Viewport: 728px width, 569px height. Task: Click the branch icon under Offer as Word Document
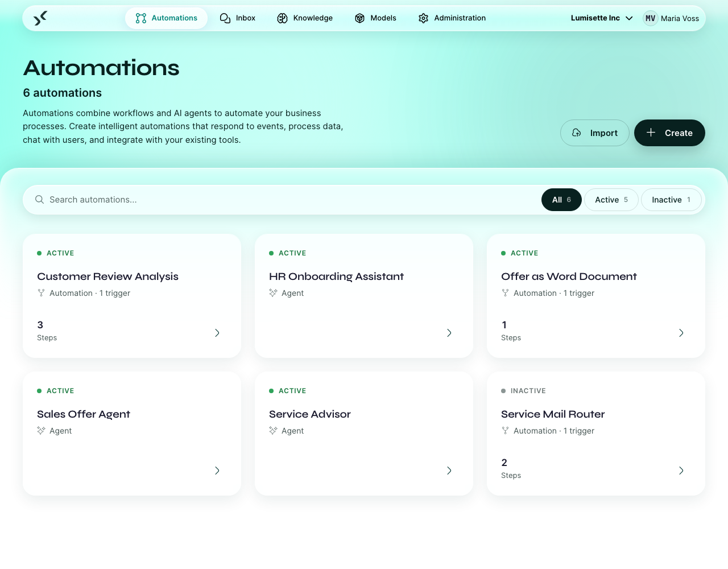505,293
